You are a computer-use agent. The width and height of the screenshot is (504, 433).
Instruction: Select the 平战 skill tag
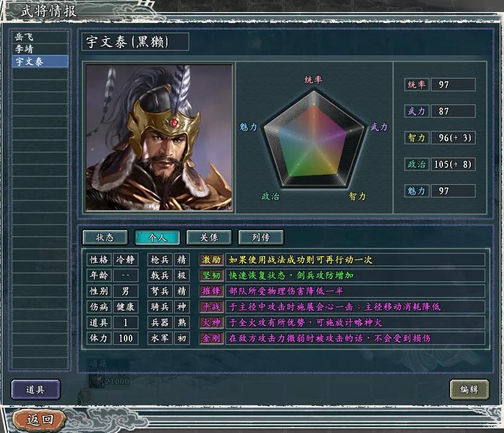pyautogui.click(x=211, y=307)
